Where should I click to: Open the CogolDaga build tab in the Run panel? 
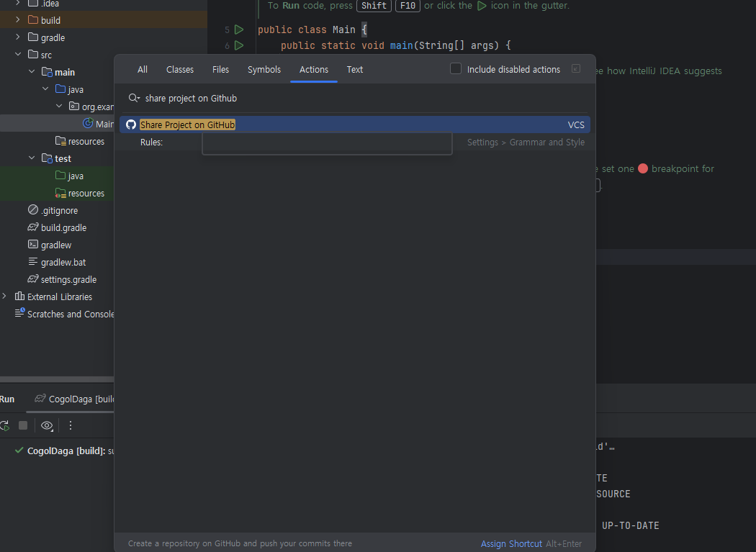coord(74,399)
